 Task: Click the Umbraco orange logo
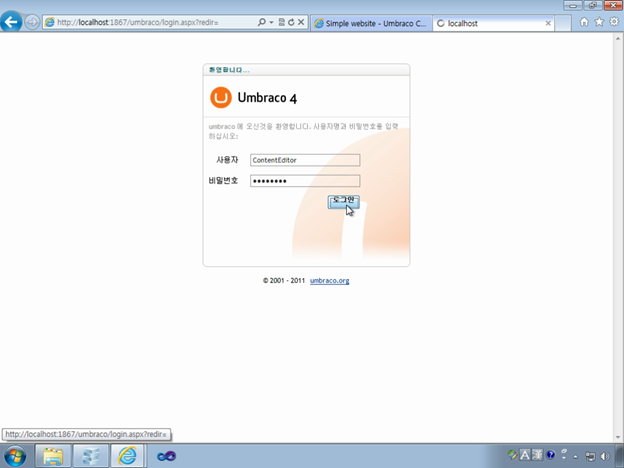[221, 98]
